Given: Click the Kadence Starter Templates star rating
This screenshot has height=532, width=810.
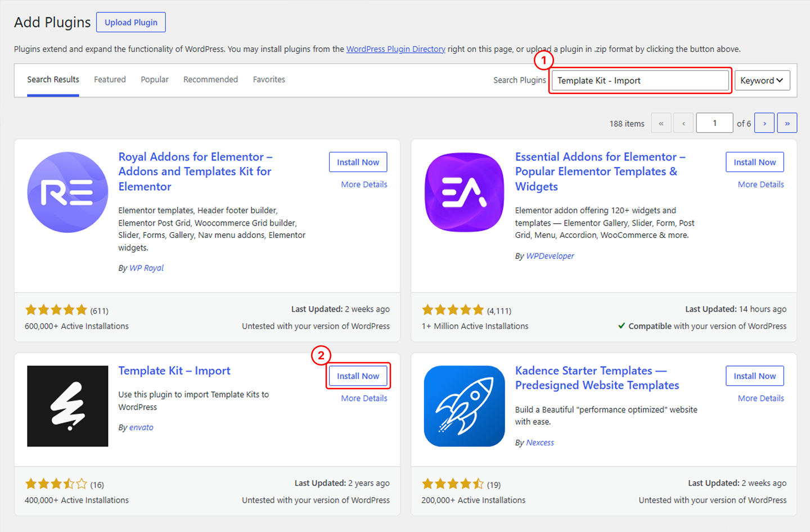Looking at the screenshot, I should pos(453,484).
